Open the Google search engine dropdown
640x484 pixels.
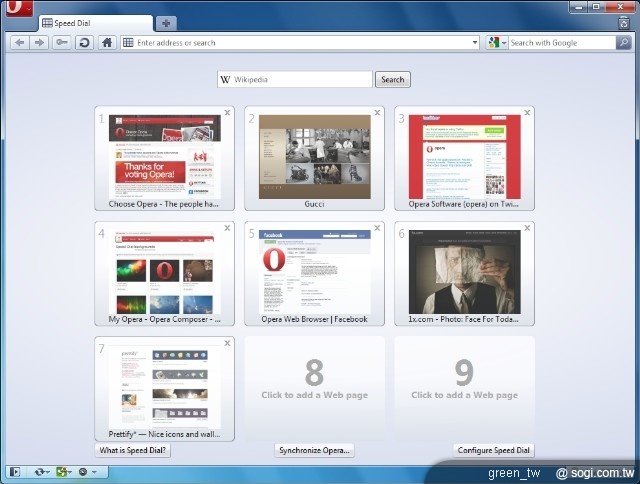coord(497,43)
